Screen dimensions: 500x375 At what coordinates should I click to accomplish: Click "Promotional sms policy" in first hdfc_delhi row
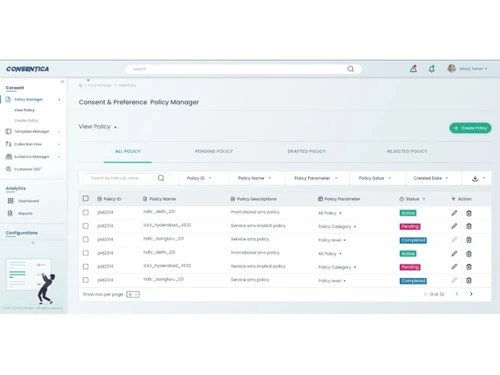point(255,212)
